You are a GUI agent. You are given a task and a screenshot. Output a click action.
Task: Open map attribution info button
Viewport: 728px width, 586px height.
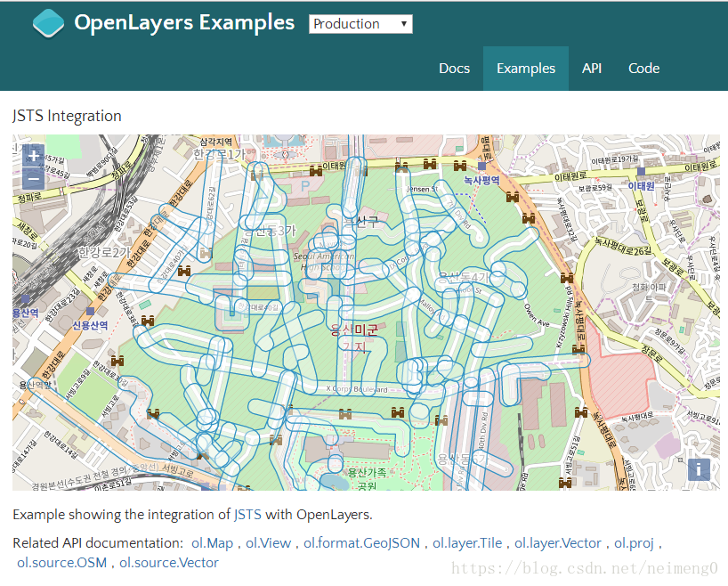[699, 470]
